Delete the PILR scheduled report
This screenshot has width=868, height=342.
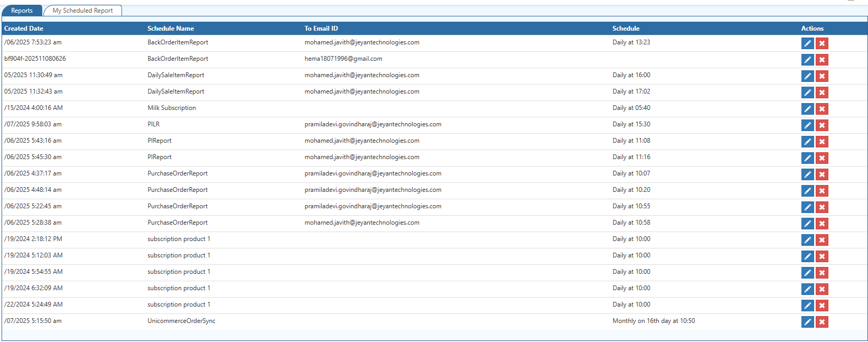[822, 125]
